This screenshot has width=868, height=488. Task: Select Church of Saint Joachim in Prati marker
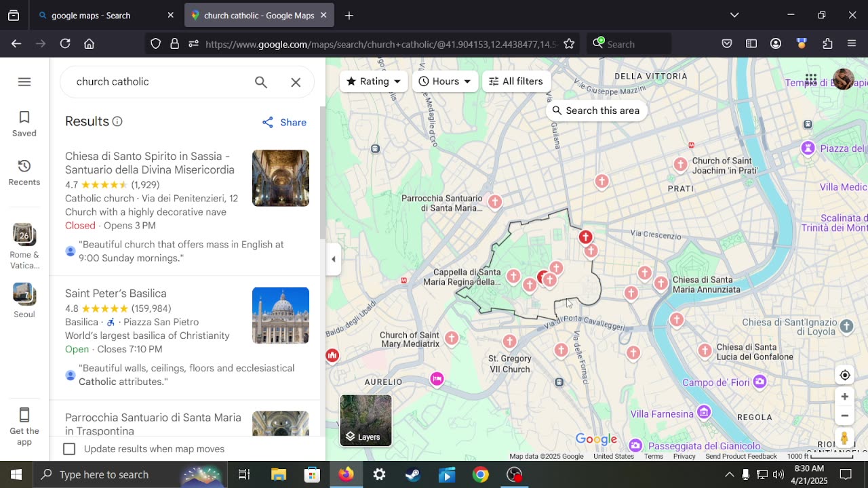(681, 165)
